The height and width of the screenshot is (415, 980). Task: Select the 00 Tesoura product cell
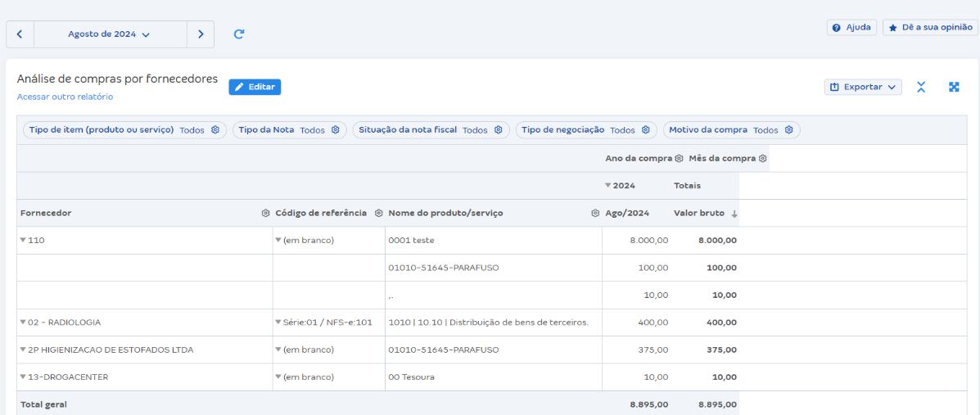(x=494, y=377)
